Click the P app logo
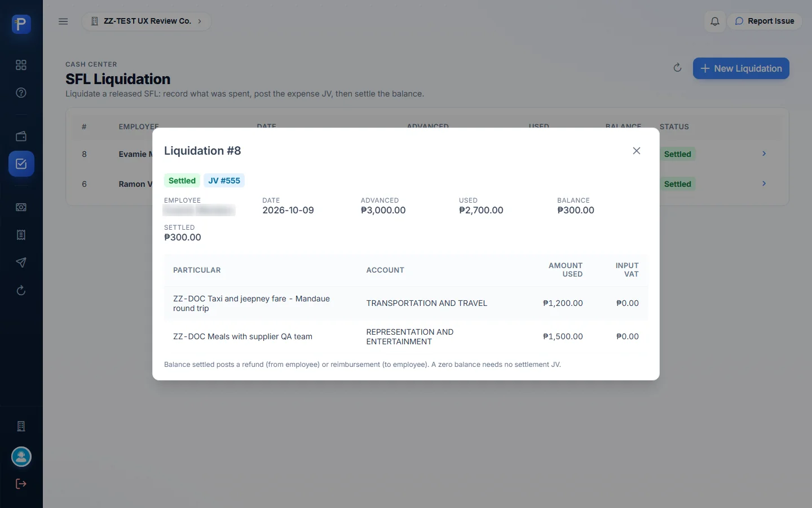The image size is (812, 508). coord(21,24)
